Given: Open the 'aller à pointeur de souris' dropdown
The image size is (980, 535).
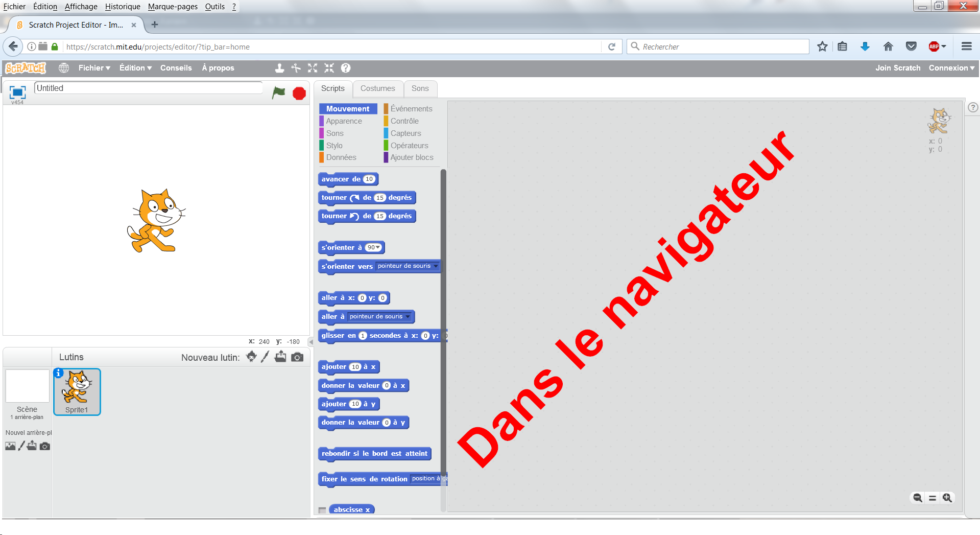Looking at the screenshot, I should [x=408, y=317].
